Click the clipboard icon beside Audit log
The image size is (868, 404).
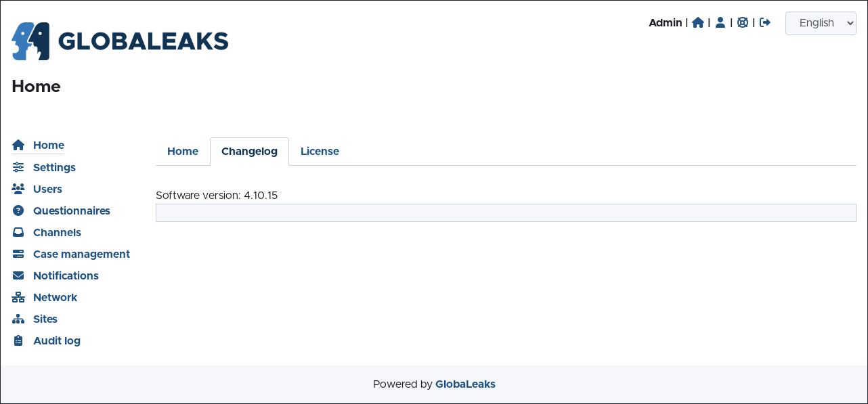(x=18, y=340)
